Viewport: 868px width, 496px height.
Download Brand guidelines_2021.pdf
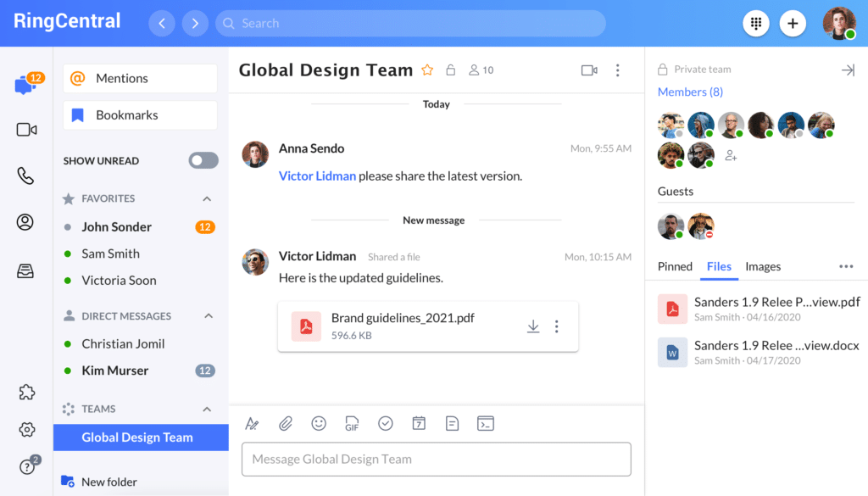(533, 326)
